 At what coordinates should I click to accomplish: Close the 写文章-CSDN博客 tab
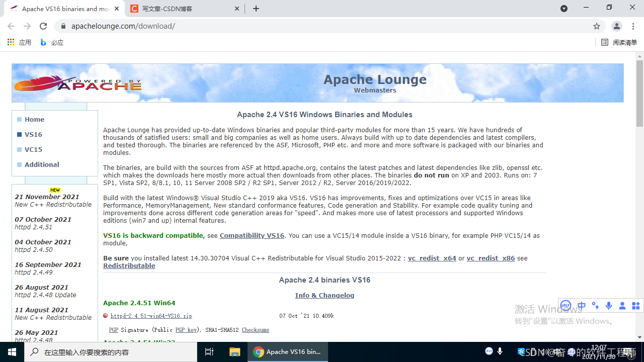tap(237, 9)
